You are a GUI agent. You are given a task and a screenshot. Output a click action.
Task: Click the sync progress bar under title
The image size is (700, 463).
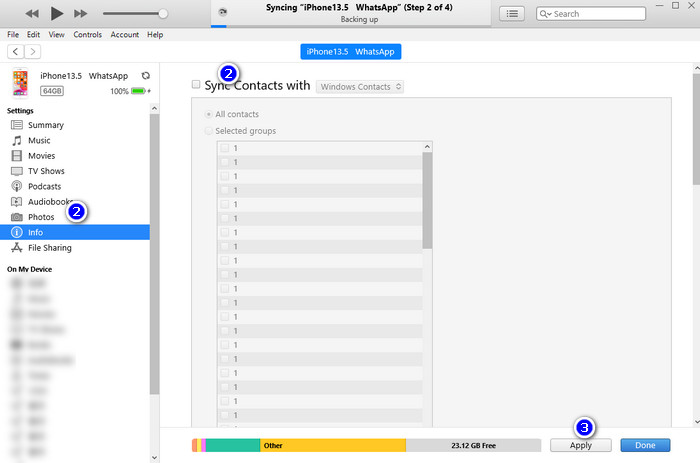[351, 27]
